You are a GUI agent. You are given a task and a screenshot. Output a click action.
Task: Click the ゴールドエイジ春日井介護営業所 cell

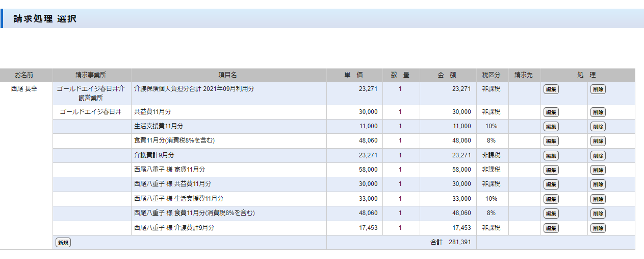(91, 93)
